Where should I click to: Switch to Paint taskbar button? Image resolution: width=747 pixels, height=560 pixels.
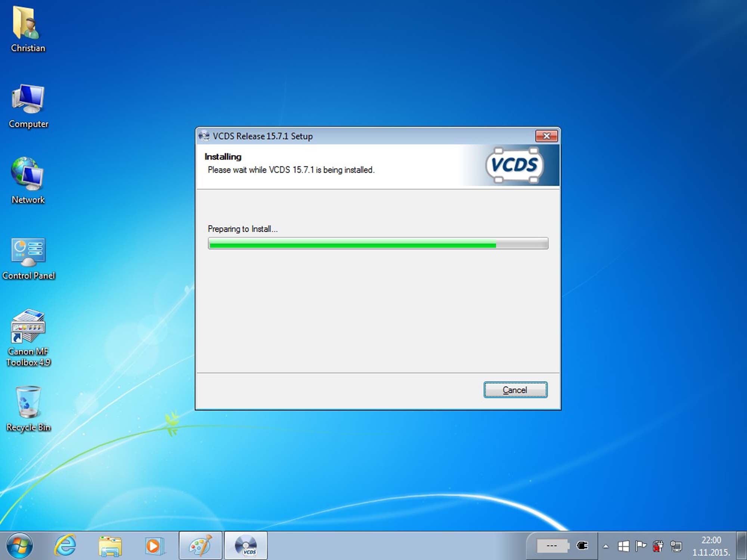pos(201,546)
